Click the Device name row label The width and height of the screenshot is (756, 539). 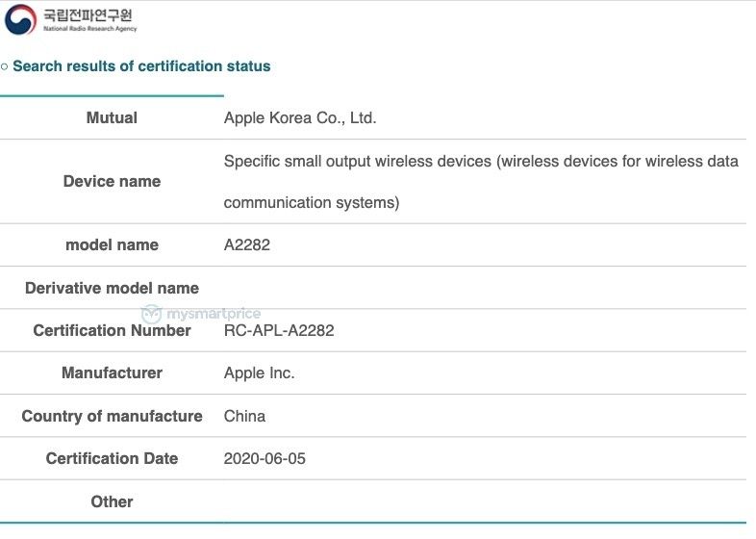(112, 182)
